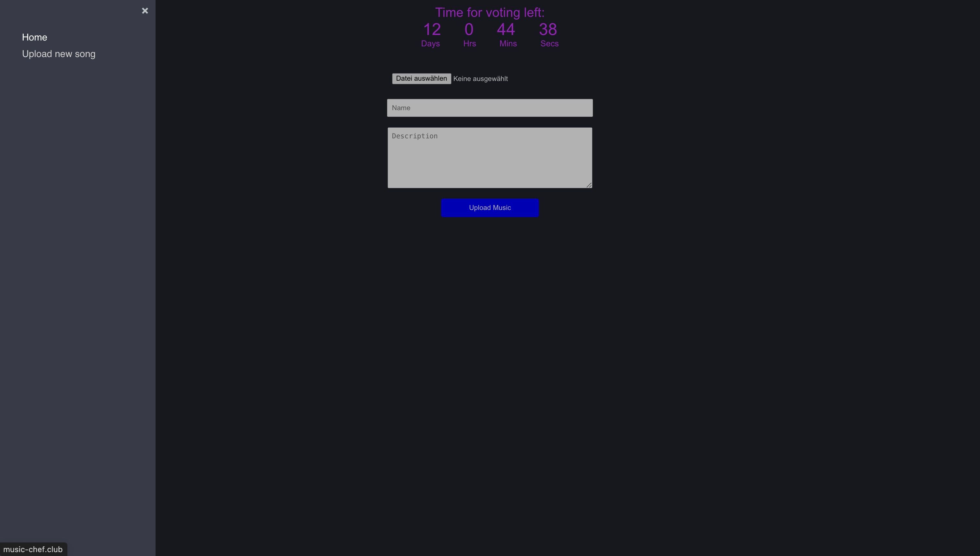Click the Home navigation link
The width and height of the screenshot is (980, 556).
[34, 37]
